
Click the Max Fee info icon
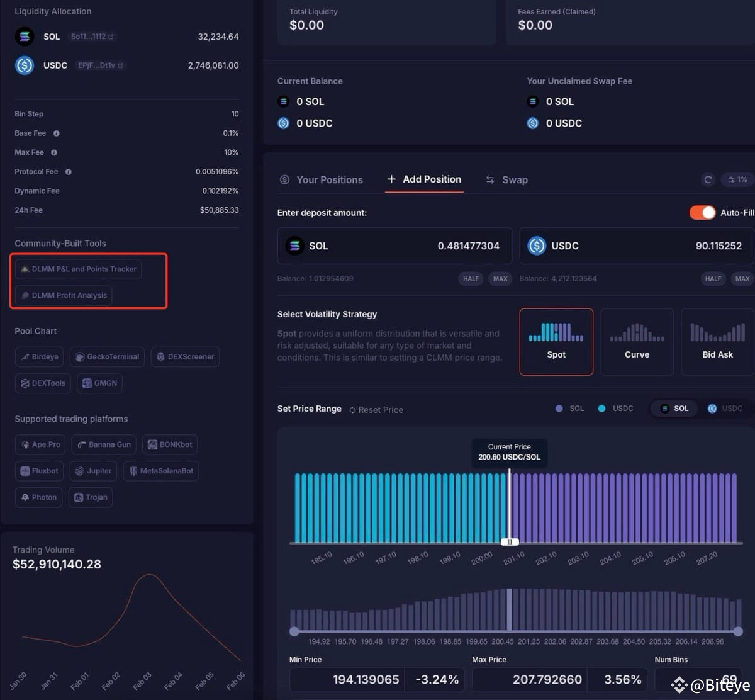point(54,152)
